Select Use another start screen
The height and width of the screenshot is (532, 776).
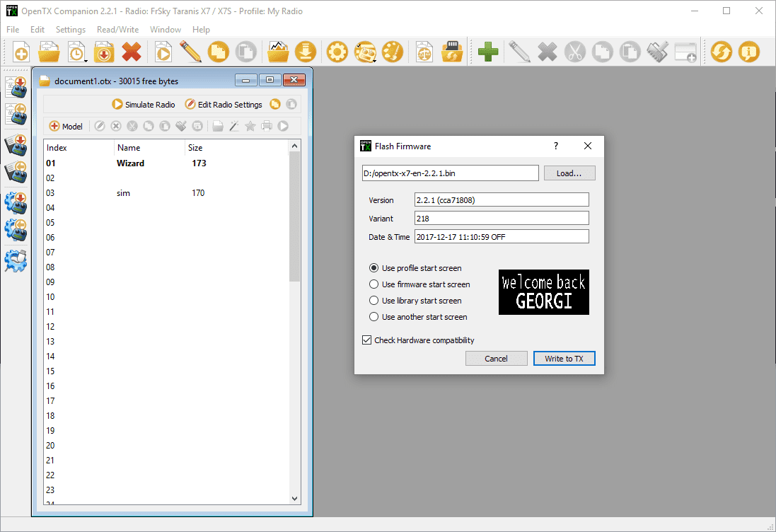[418, 317]
